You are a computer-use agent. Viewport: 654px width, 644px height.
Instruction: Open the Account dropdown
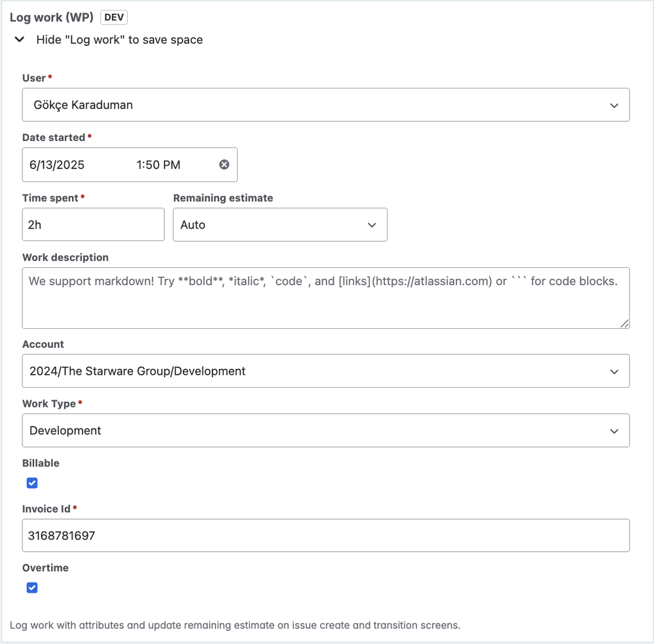(326, 371)
